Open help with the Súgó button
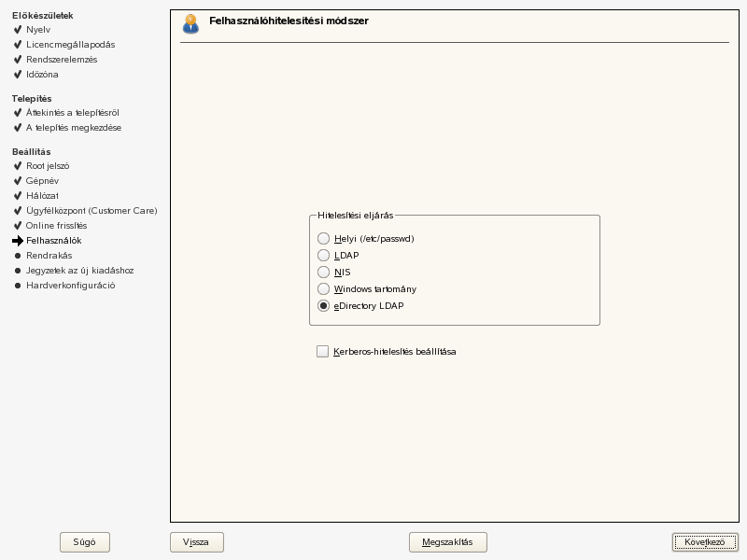The image size is (747, 560). (84, 542)
